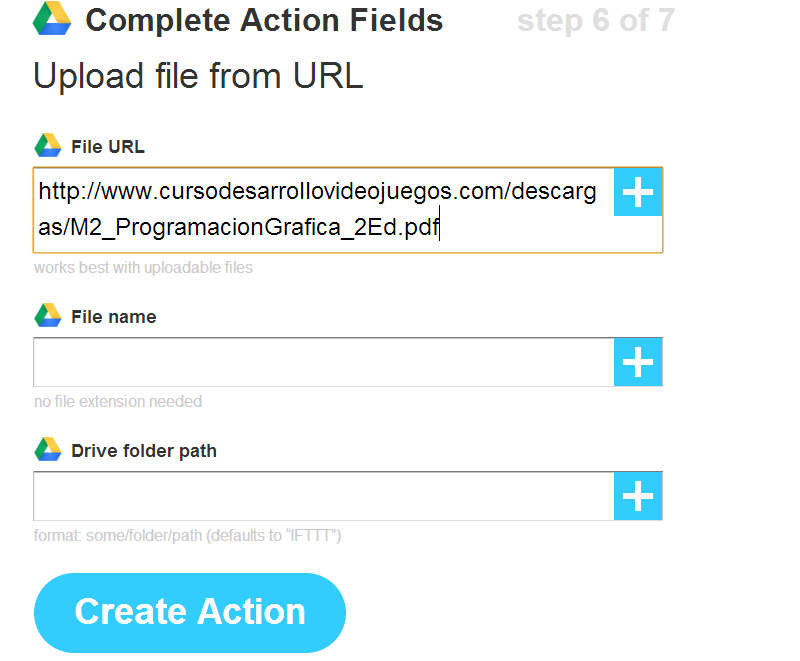
Task: Click the 'format: some/folder/path' hint text
Action: click(188, 536)
